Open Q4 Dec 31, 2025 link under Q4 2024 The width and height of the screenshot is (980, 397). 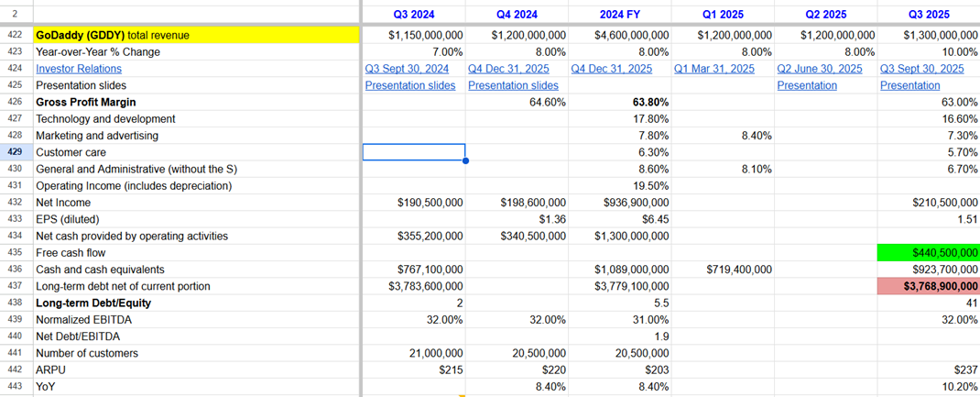click(x=508, y=69)
